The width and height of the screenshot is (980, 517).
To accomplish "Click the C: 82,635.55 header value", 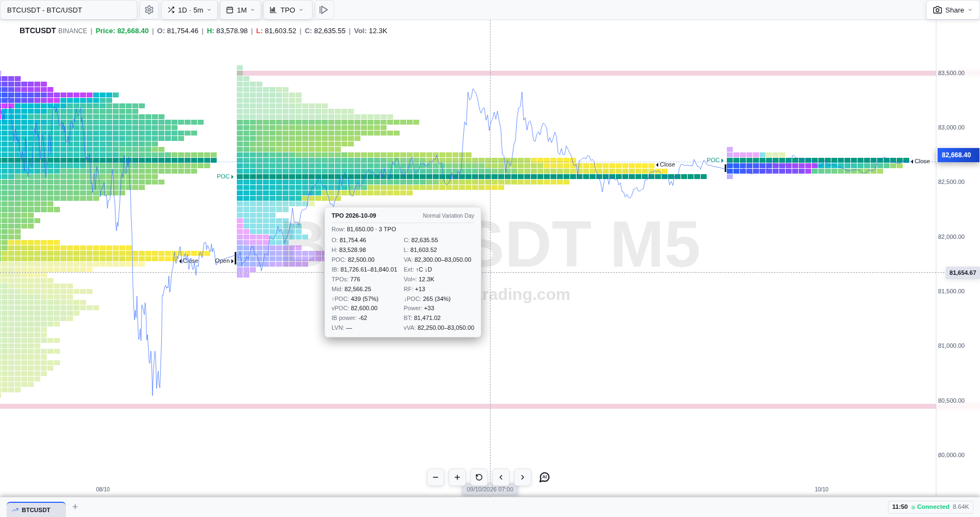I will pos(325,31).
